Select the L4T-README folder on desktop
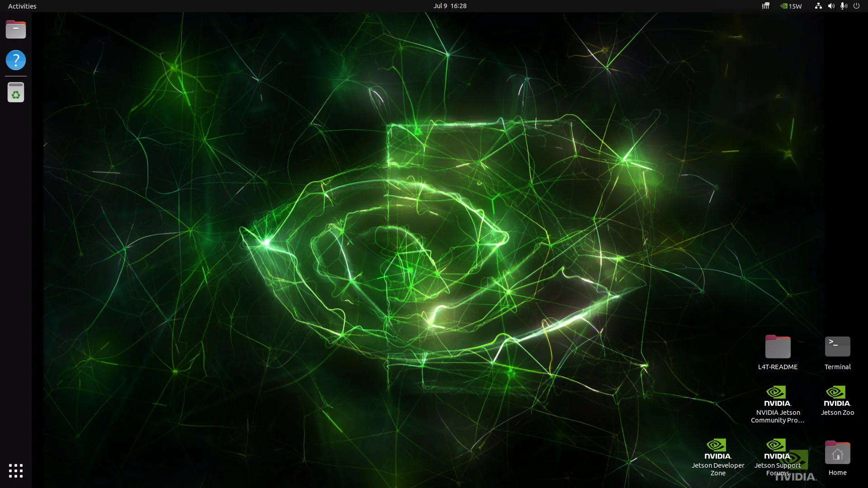This screenshot has height=488, width=868. click(778, 352)
